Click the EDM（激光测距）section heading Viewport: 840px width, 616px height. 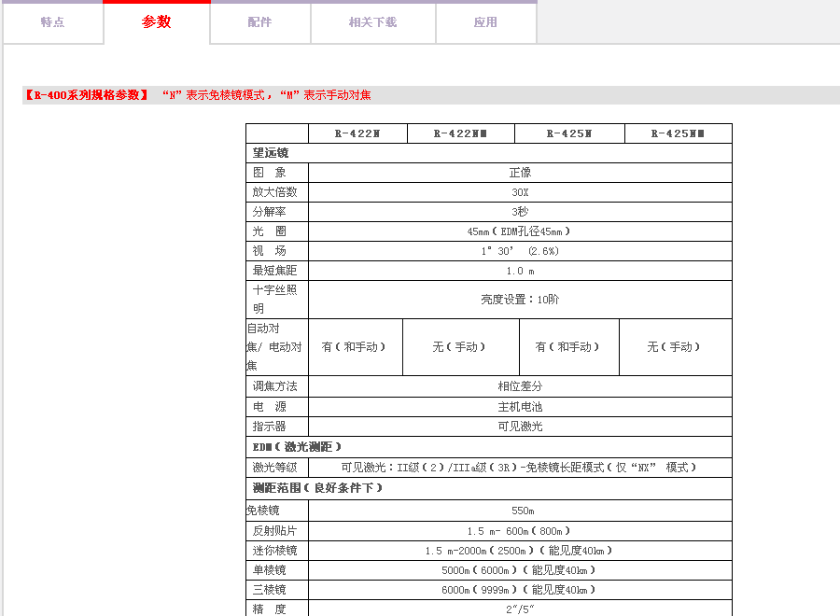click(x=298, y=447)
